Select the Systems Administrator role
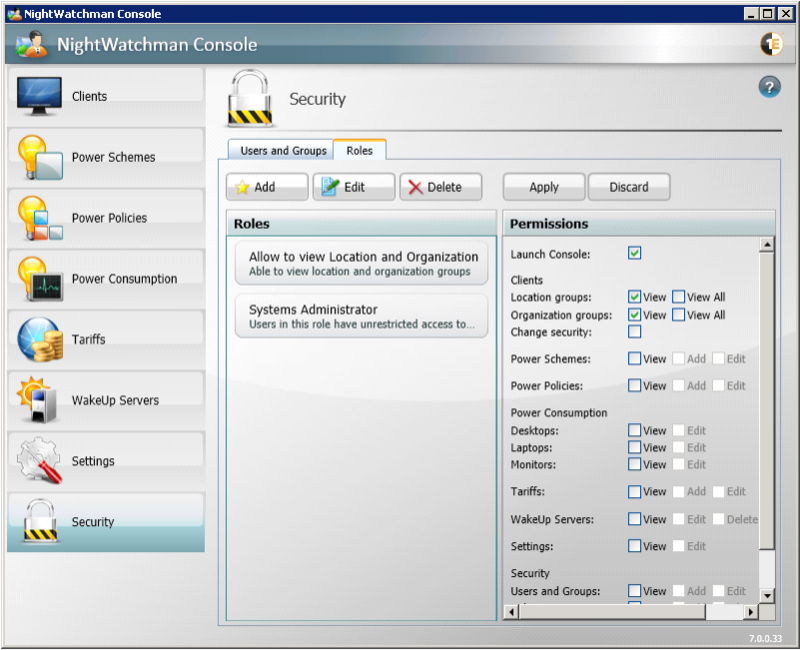 [x=361, y=316]
